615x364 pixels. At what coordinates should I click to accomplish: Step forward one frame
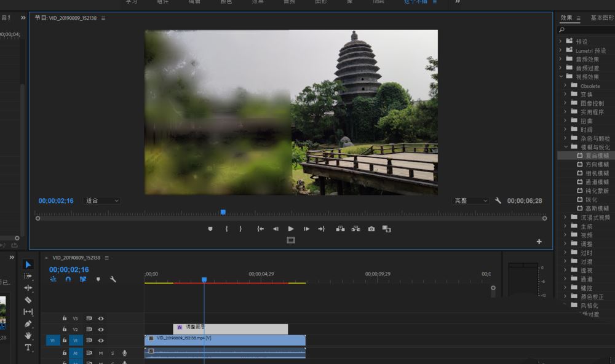pyautogui.click(x=306, y=229)
